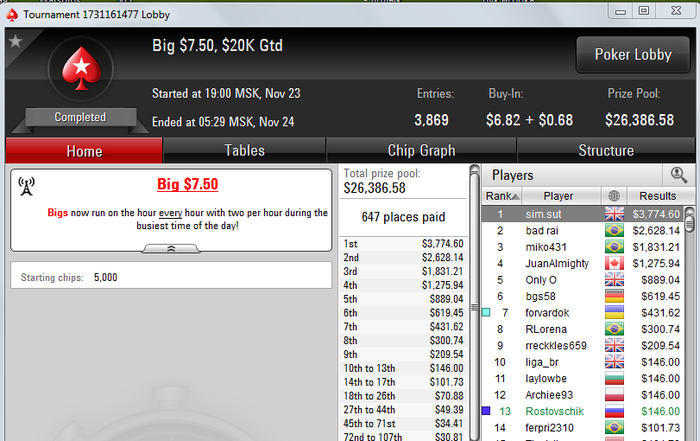Click the Poker Lobby button
Image resolution: width=700 pixels, height=441 pixels.
pos(633,54)
